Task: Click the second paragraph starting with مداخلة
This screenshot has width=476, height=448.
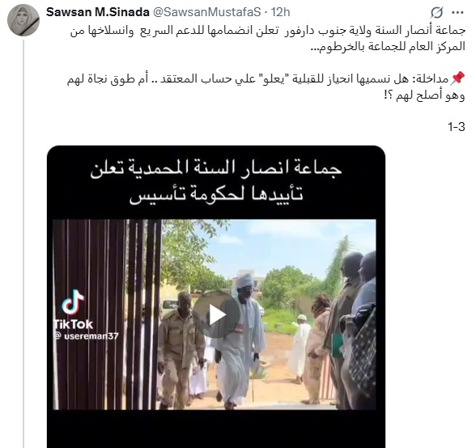Action: coord(266,87)
